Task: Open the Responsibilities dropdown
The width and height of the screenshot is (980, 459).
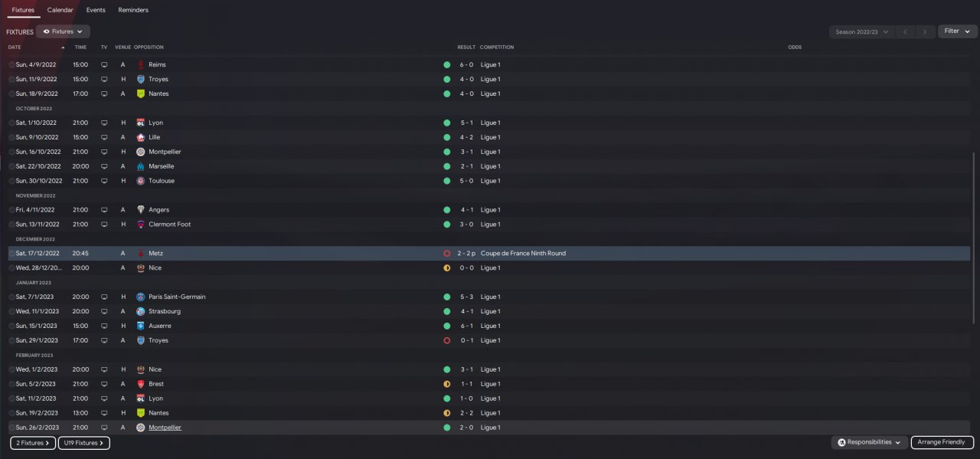Action: pos(870,442)
